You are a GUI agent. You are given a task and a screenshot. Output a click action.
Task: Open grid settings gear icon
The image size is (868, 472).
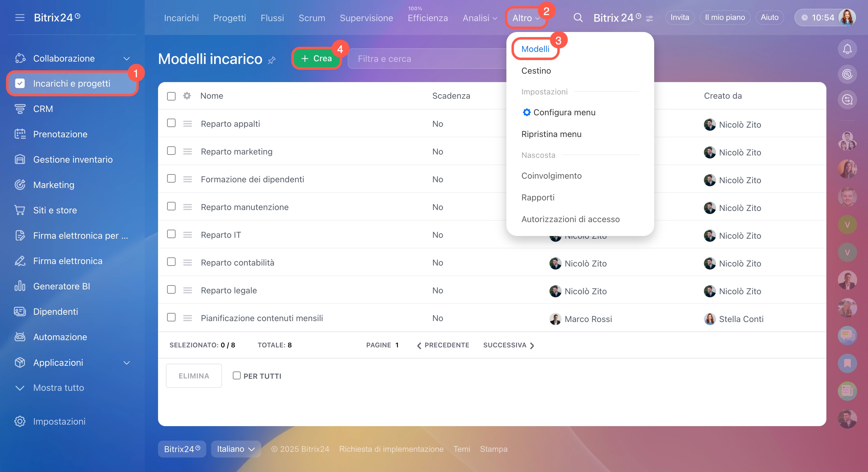click(187, 96)
